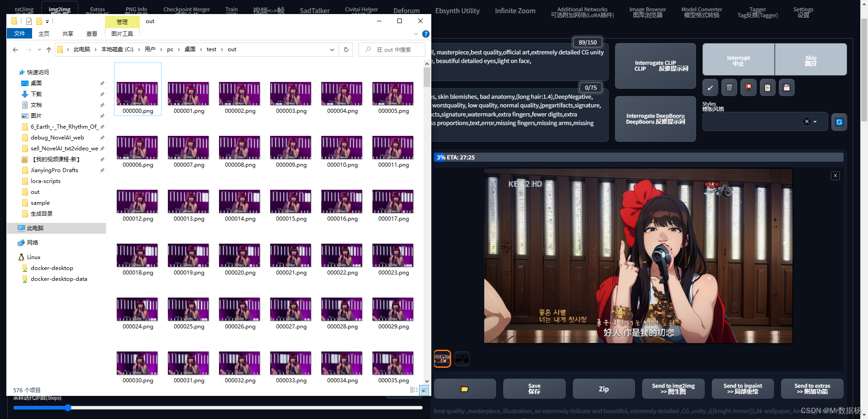
Task: Expand chevron after 本地磁盘 (C:) breadcrumb
Action: tap(139, 49)
